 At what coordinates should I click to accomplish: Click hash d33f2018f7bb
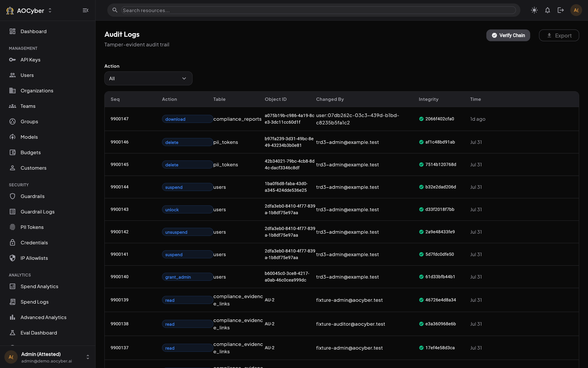pos(440,209)
